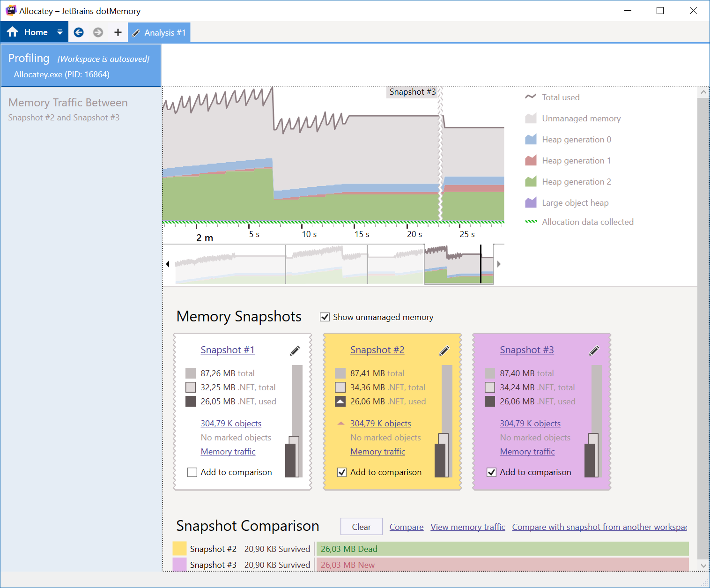Open Memory traffic link in Snapshot #2
The height and width of the screenshot is (588, 710).
tap(378, 452)
